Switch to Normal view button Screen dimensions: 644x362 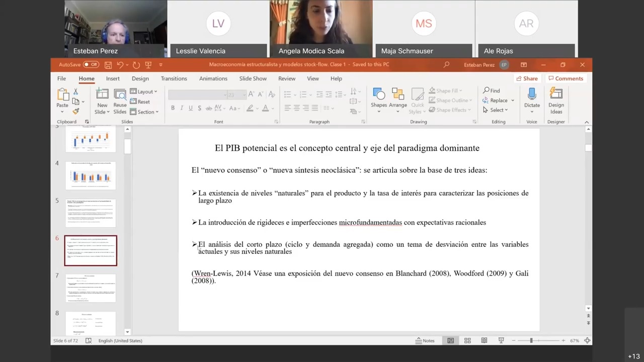pyautogui.click(x=450, y=341)
